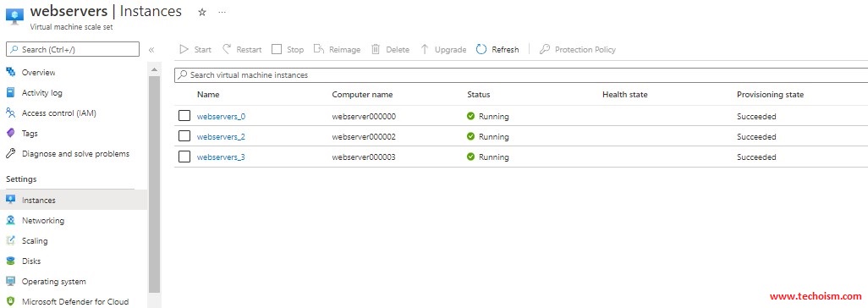Collapse the sidebar with the double chevron

[x=151, y=50]
